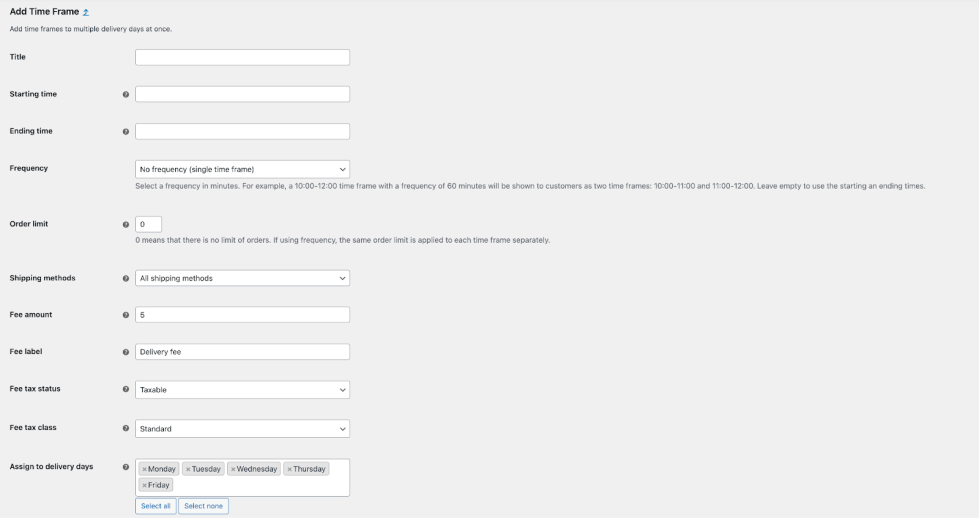
Task: Focus the Order limit number field
Action: point(148,224)
